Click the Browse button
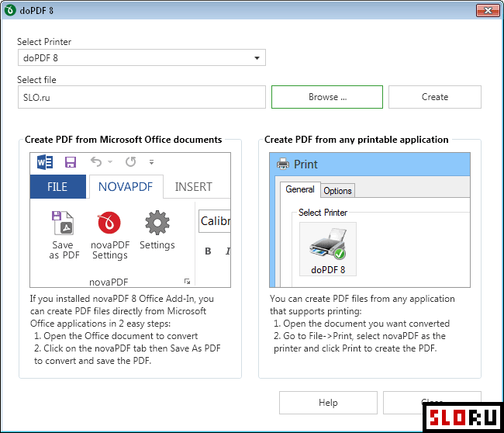This screenshot has height=433, width=504. (x=327, y=97)
